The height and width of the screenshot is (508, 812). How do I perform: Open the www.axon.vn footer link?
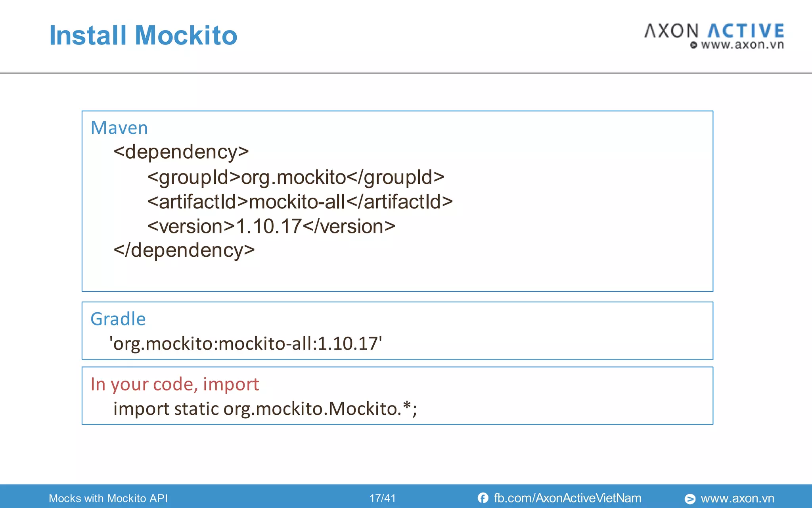coord(737,498)
